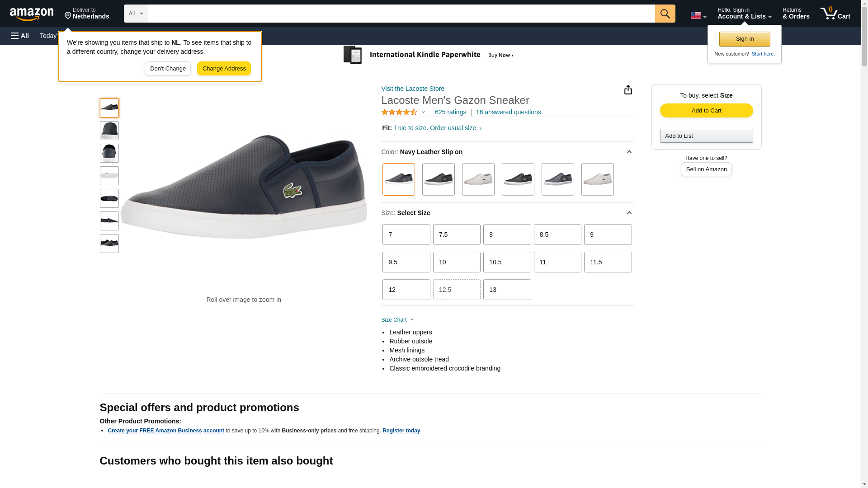Open Returns & Orders

point(796,14)
